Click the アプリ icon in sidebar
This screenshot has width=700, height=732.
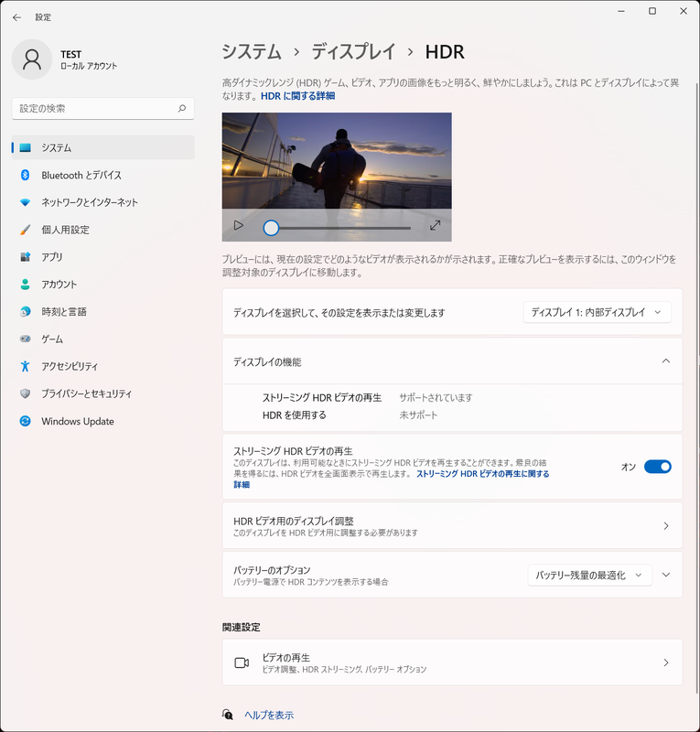26,257
